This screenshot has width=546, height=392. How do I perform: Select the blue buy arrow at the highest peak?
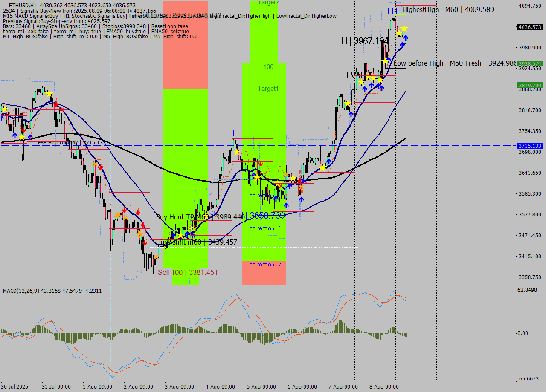(405, 38)
